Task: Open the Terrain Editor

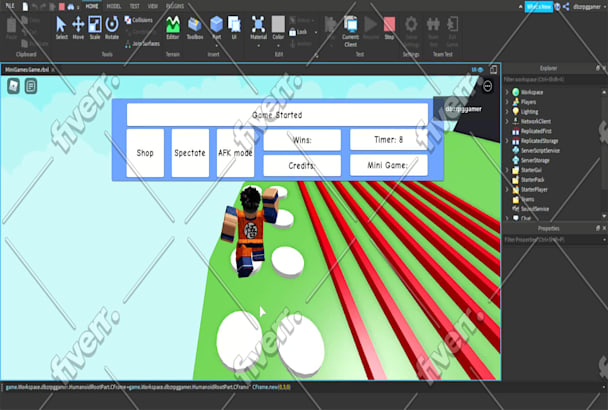Action: pos(173,28)
